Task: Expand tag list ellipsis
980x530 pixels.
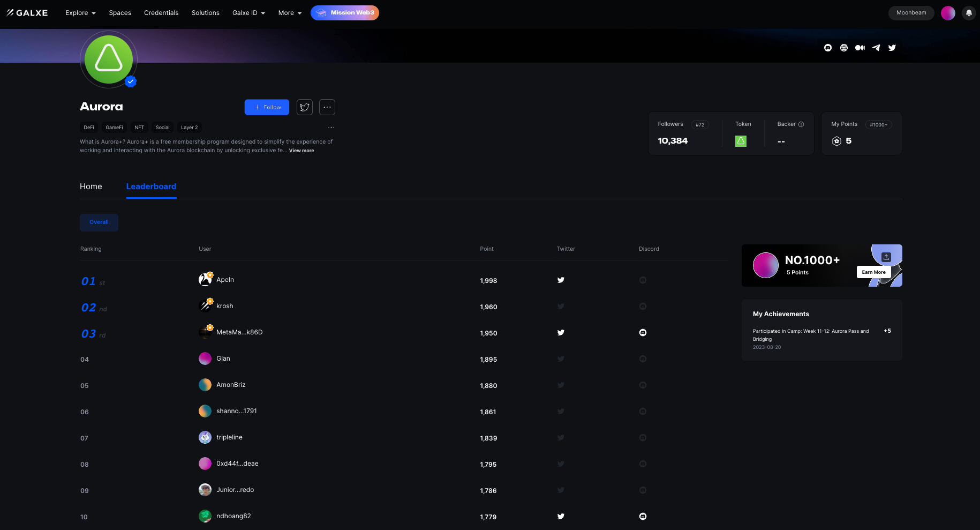Action: pyautogui.click(x=331, y=128)
